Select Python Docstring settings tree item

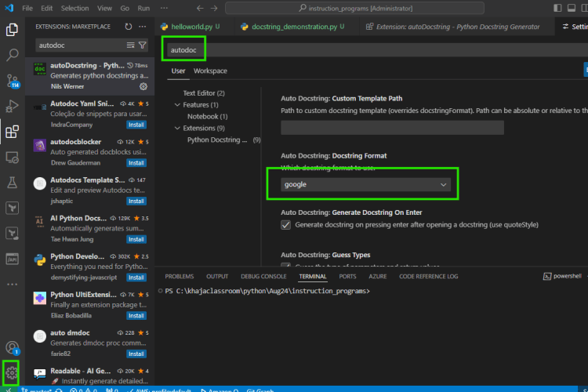[223, 140]
